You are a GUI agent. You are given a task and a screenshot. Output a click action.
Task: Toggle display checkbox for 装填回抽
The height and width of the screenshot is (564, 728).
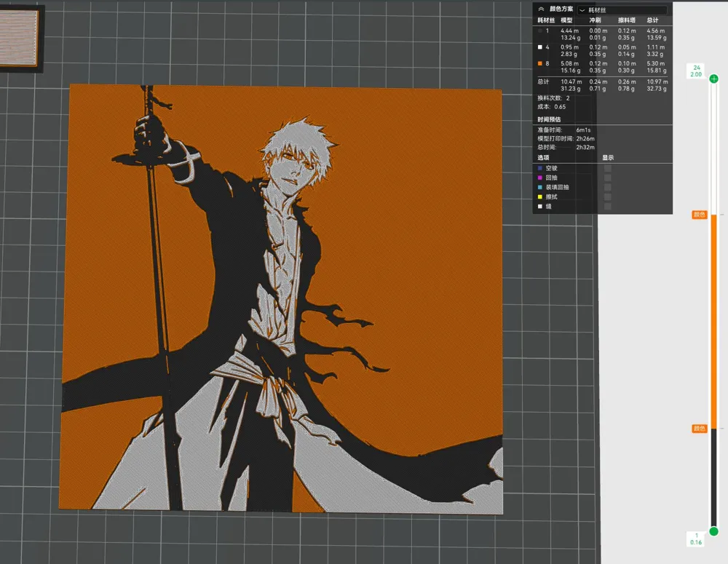coord(608,188)
